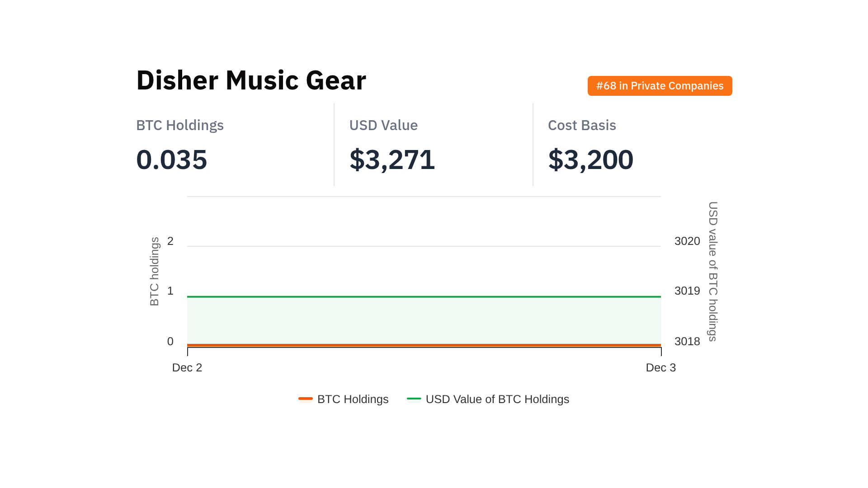Click the Disher Music Gear title
This screenshot has width=868, height=488.
pos(251,80)
